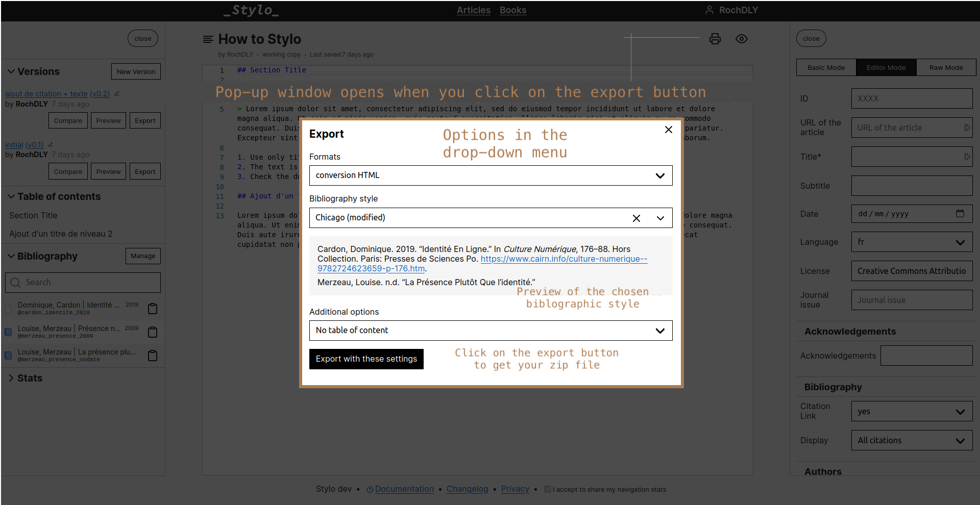
Task: Click the License field showing Creative Commons
Action: pyautogui.click(x=912, y=271)
